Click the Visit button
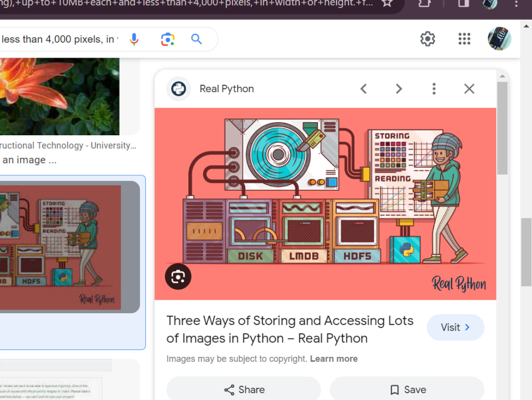This screenshot has width=532, height=400. tap(455, 328)
